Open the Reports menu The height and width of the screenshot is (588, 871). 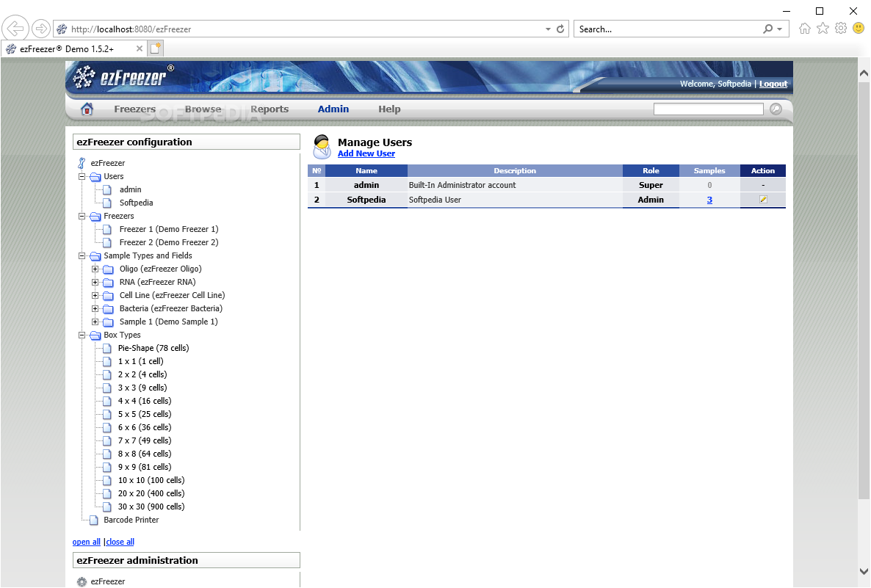[x=270, y=109]
